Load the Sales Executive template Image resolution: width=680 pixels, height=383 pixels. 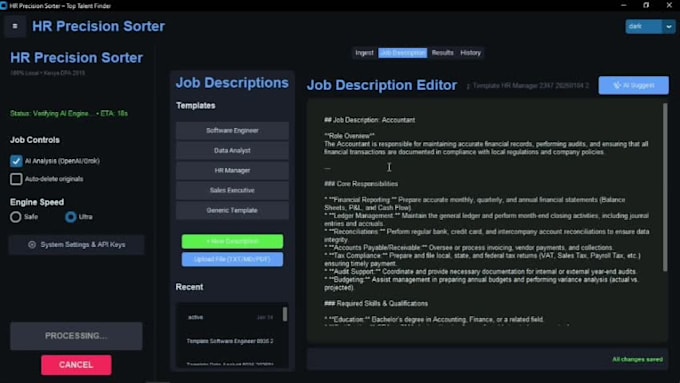[232, 190]
